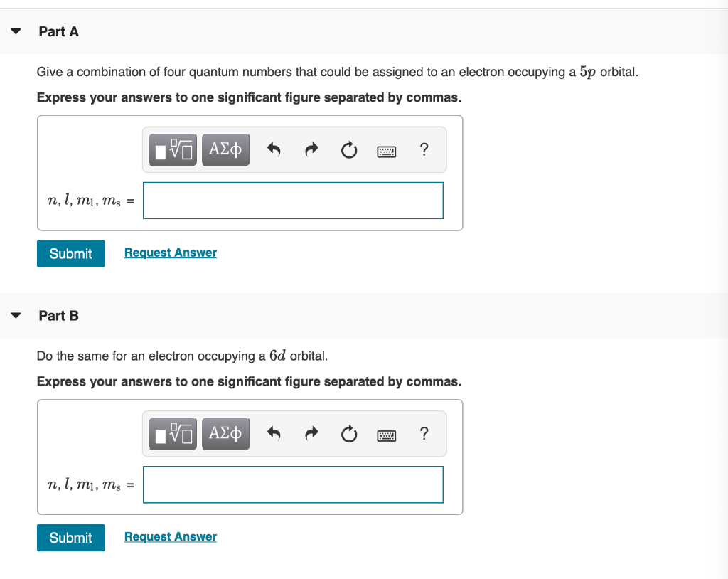Image resolution: width=728 pixels, height=579 pixels.
Task: Open the help question mark in Part B
Action: (424, 433)
